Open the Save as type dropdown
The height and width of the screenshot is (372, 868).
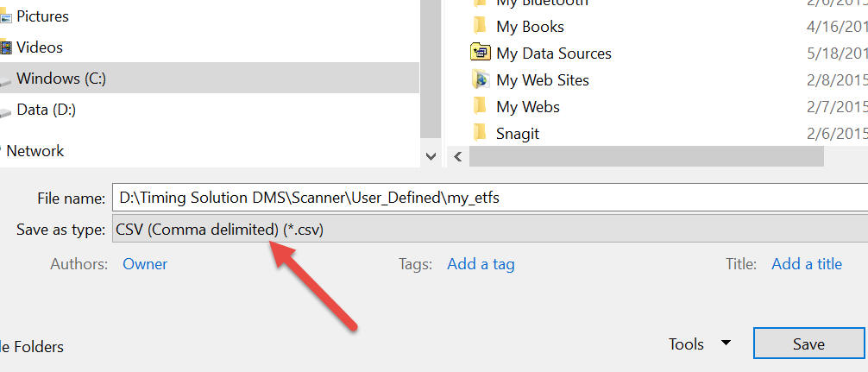click(x=487, y=230)
